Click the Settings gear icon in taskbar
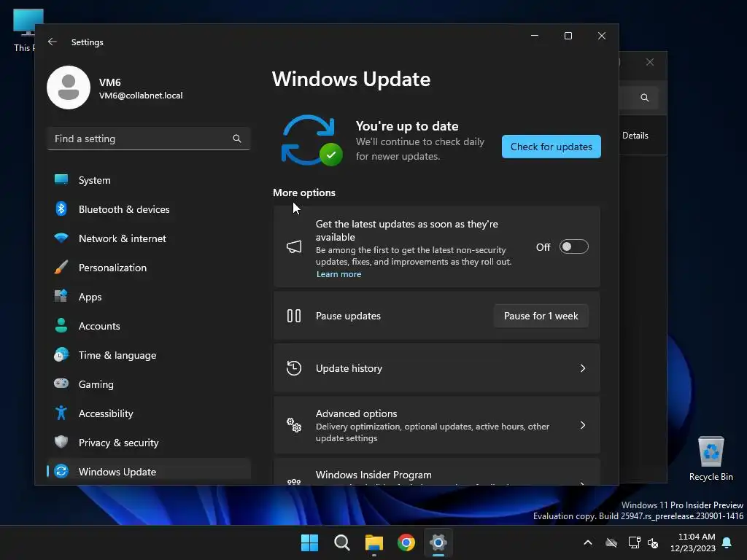 click(438, 542)
